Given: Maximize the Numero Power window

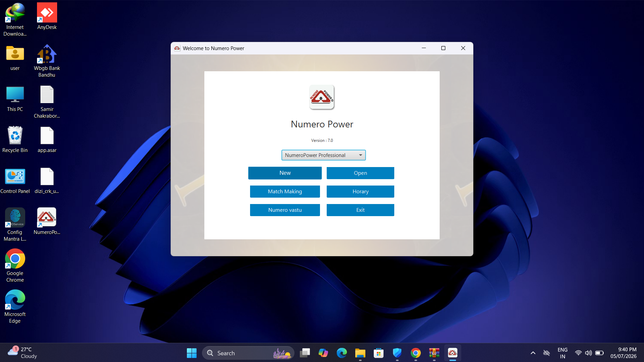Looking at the screenshot, I should click(443, 48).
